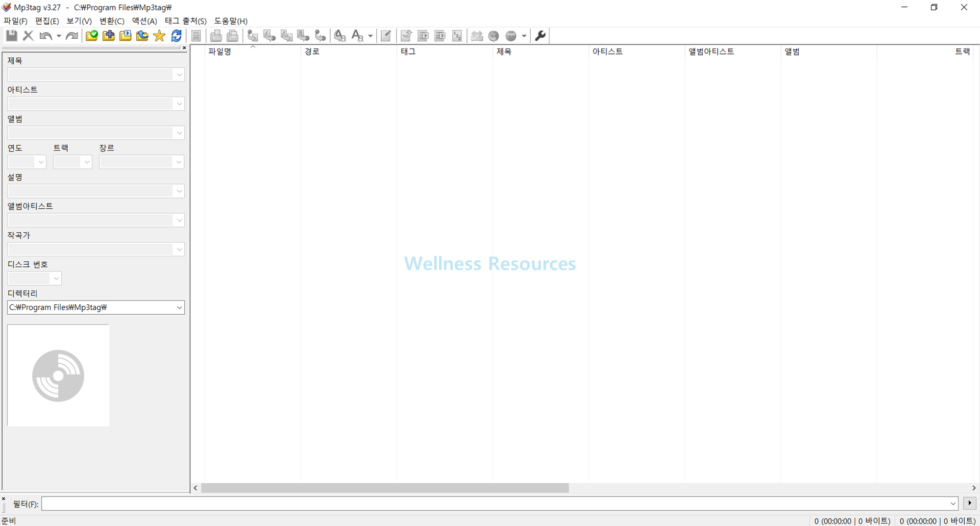Click the Tag - Tag converter icon
This screenshot has width=980, height=526.
click(320, 36)
